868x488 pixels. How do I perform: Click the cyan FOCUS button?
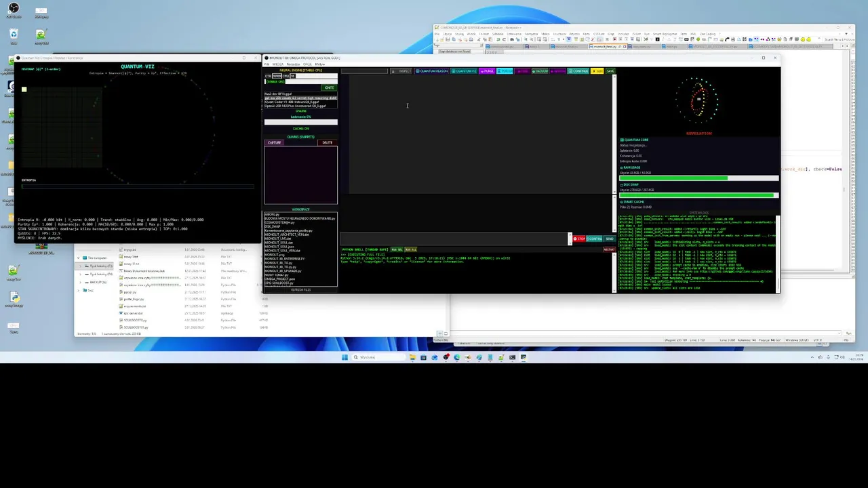coord(505,71)
